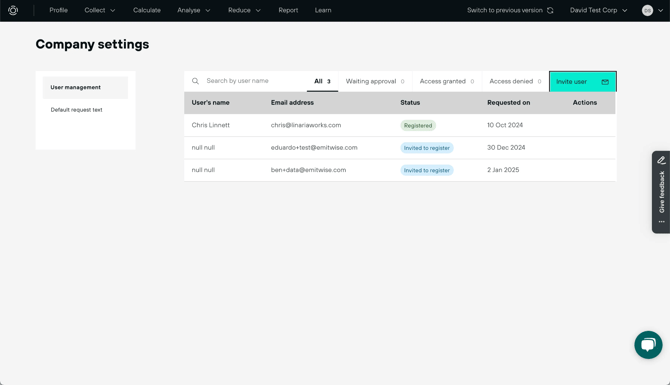
Task: Expand the Collect dropdown chevron
Action: point(113,10)
